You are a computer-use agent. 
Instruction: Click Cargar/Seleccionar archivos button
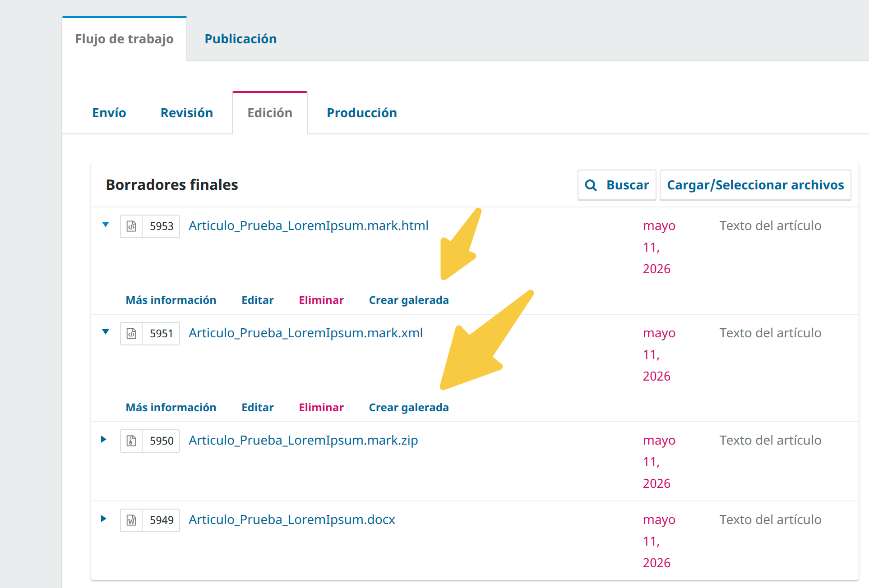pos(755,185)
